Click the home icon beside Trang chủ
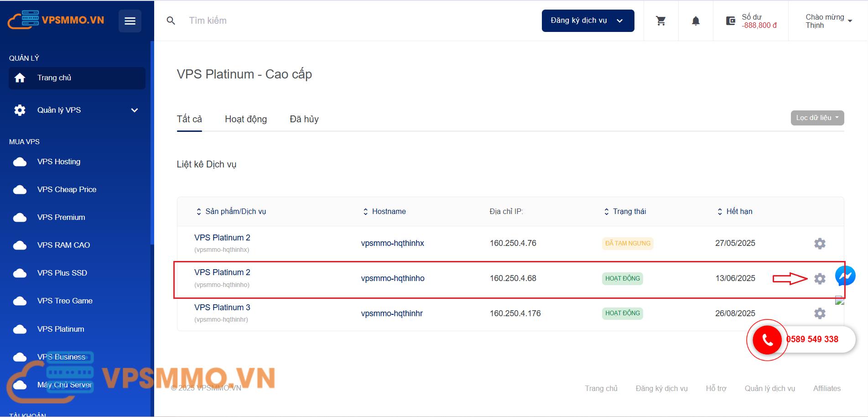 pyautogui.click(x=20, y=78)
